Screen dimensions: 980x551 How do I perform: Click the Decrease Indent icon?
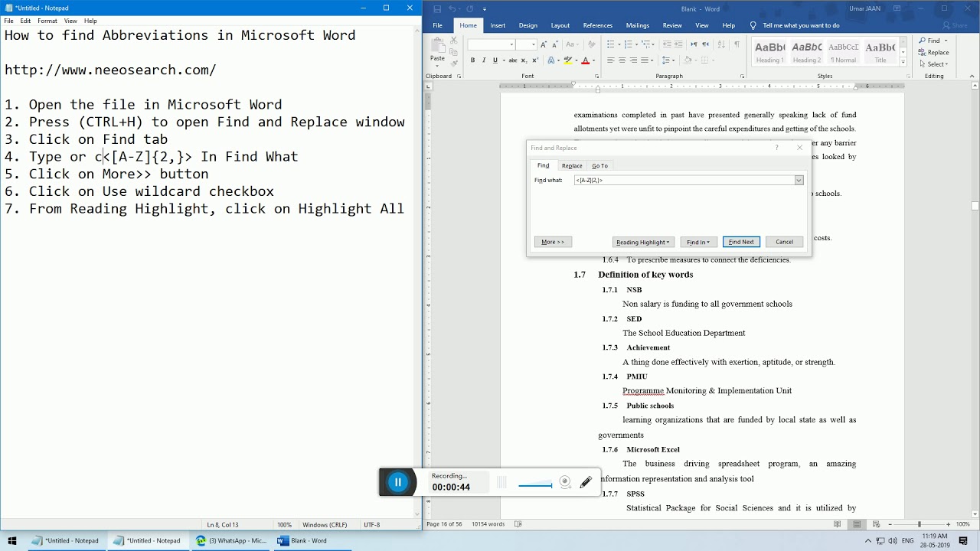point(667,44)
